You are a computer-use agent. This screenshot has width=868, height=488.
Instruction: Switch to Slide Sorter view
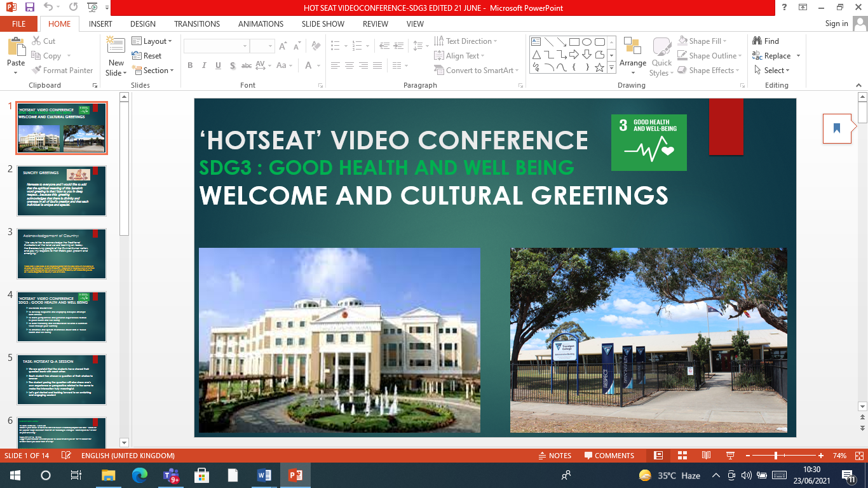682,456
